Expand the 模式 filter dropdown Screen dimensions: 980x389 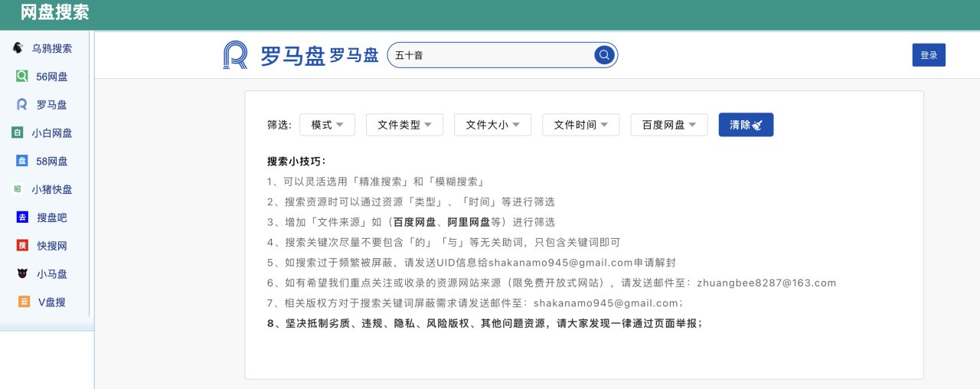click(327, 125)
